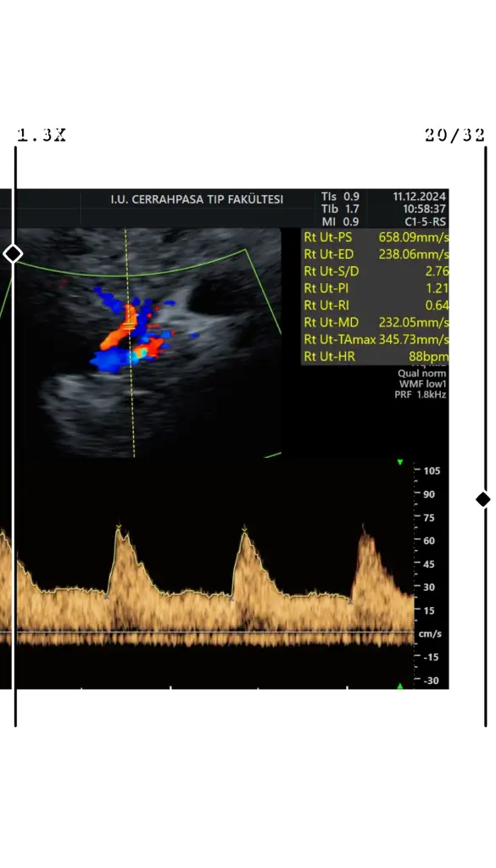Viewport: 496px width, 868px height.
Task: Click the Doppler baseline on the spectral waveform
Action: [x=207, y=632]
